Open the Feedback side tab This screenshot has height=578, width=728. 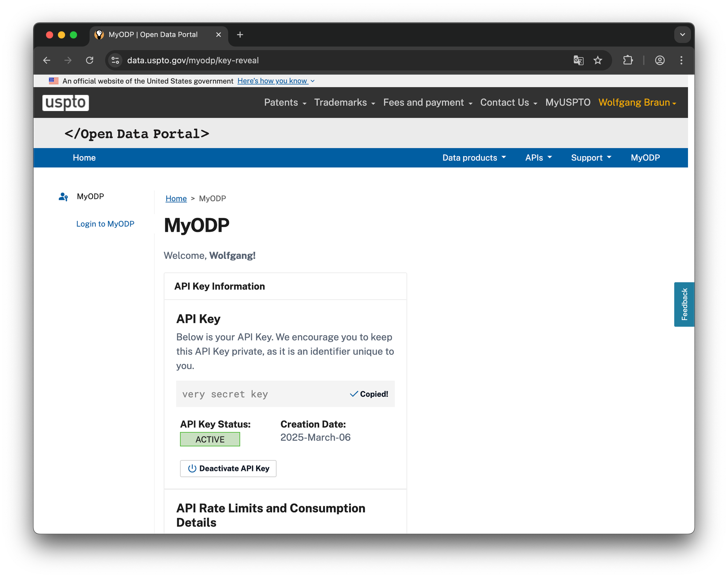684,304
